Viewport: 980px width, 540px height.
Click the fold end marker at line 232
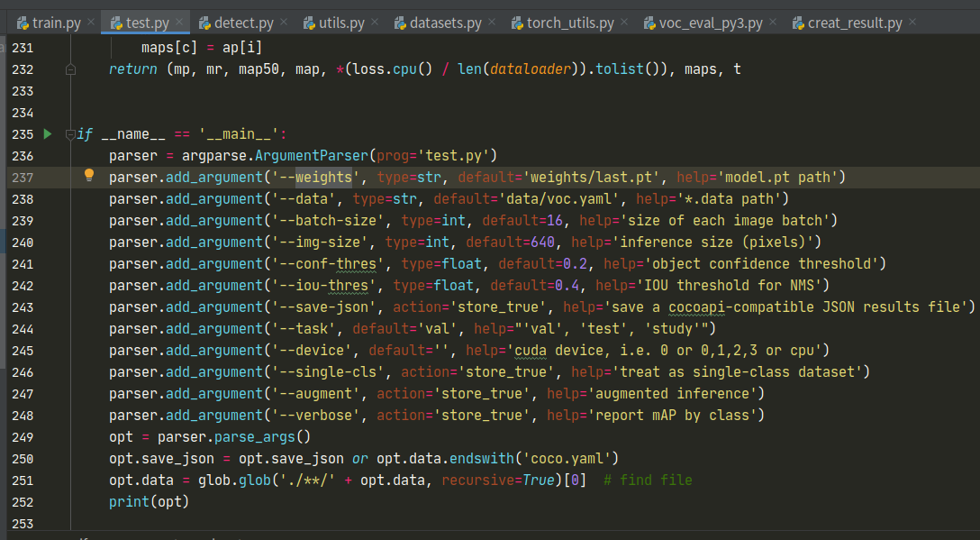pyautogui.click(x=70, y=69)
